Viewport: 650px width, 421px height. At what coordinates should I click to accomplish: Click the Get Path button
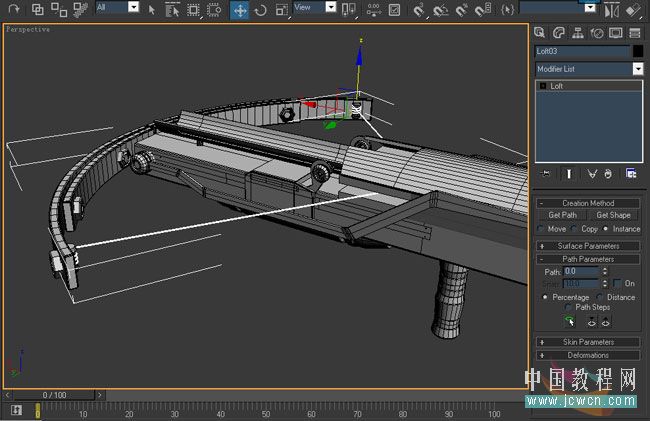563,215
